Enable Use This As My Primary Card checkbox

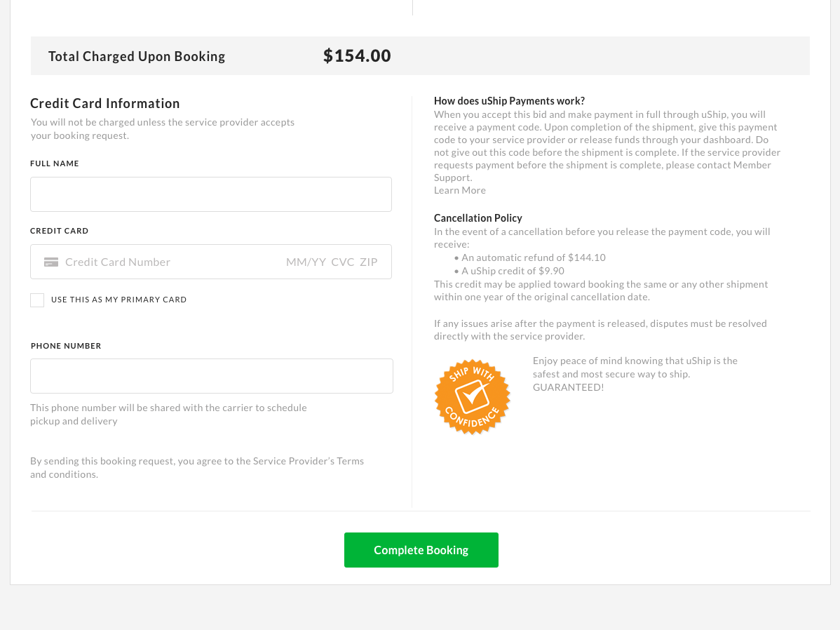coord(37,300)
